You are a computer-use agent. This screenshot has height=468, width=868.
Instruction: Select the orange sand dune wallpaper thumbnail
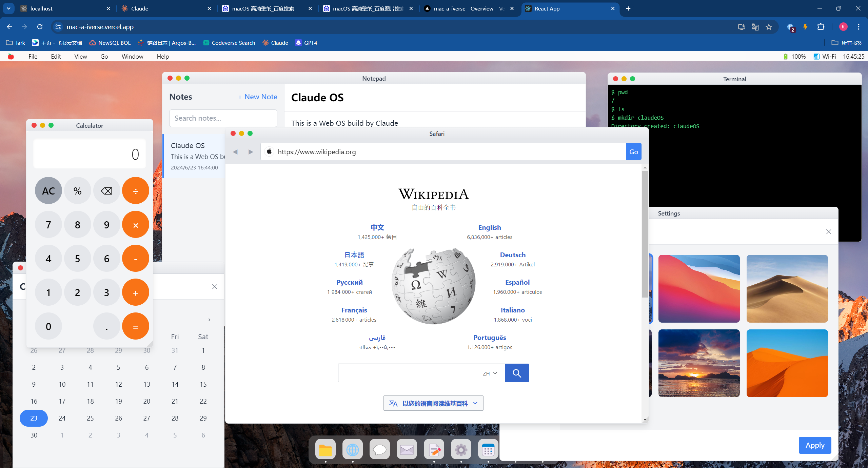pyautogui.click(x=787, y=363)
